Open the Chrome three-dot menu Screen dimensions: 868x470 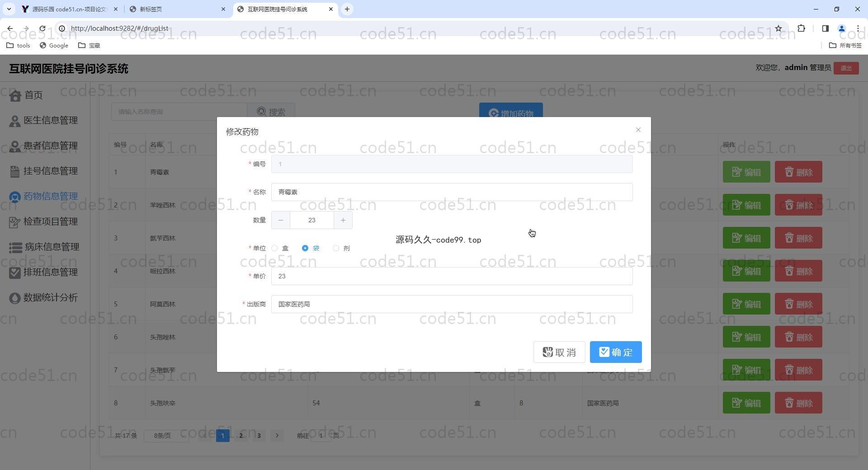(858, 28)
